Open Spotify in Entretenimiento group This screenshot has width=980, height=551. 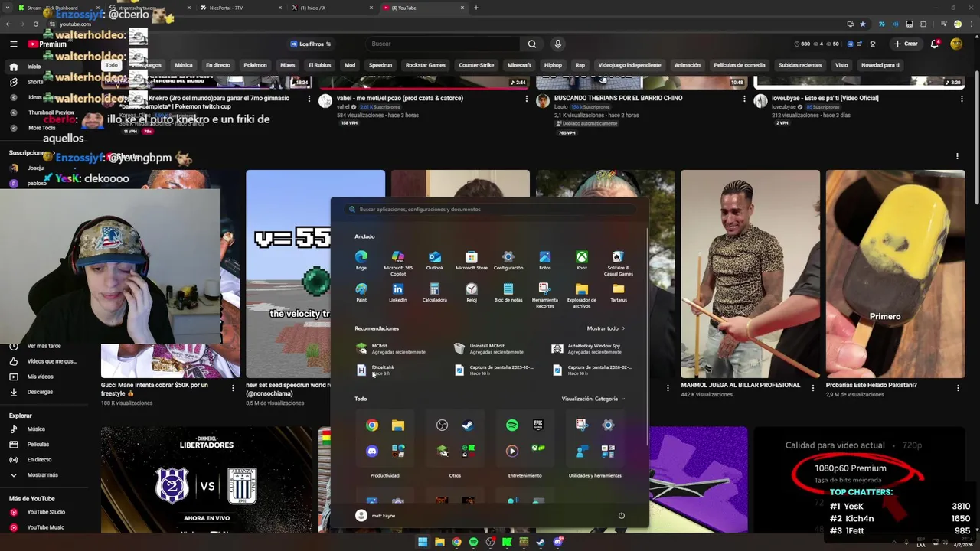click(x=512, y=425)
